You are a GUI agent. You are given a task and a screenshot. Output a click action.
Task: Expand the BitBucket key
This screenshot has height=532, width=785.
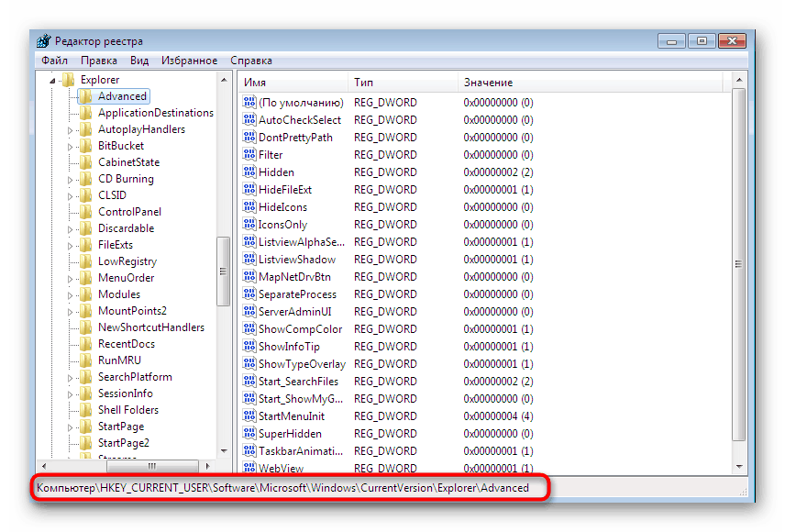(70, 147)
